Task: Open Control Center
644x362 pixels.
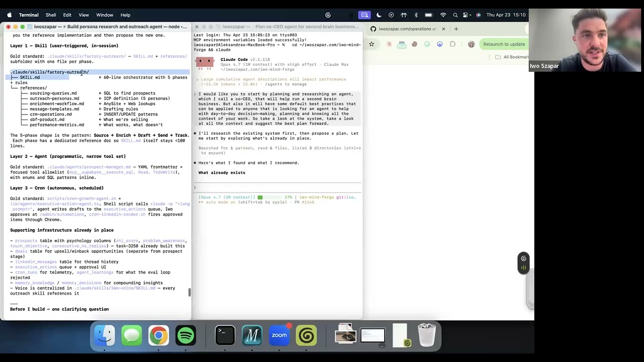Action: coord(467,15)
